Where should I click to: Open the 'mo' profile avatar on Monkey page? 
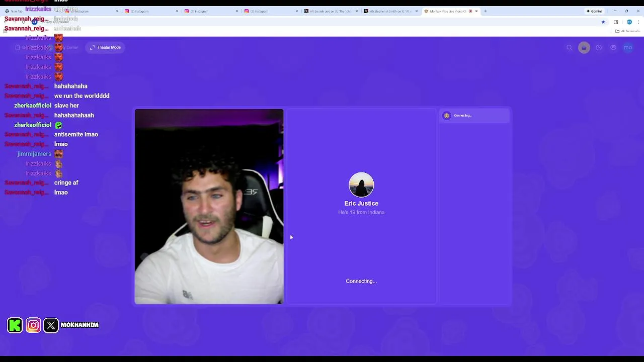pos(628,48)
